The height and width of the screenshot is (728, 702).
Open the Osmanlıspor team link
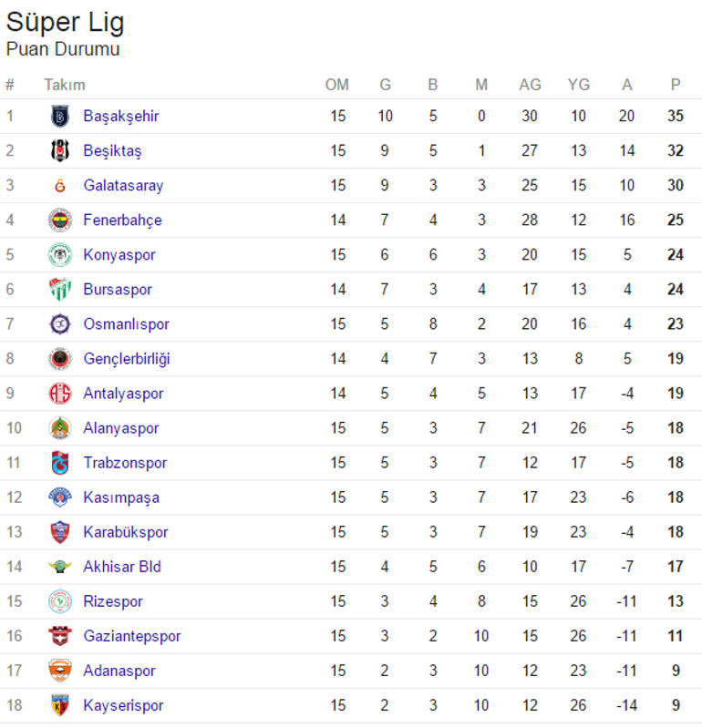coord(126,324)
